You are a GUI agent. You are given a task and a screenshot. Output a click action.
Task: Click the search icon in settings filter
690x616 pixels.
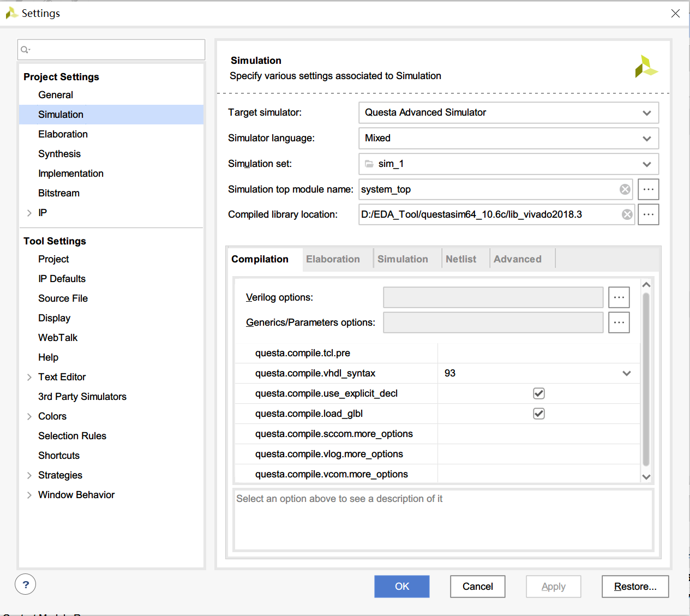pyautogui.click(x=25, y=50)
